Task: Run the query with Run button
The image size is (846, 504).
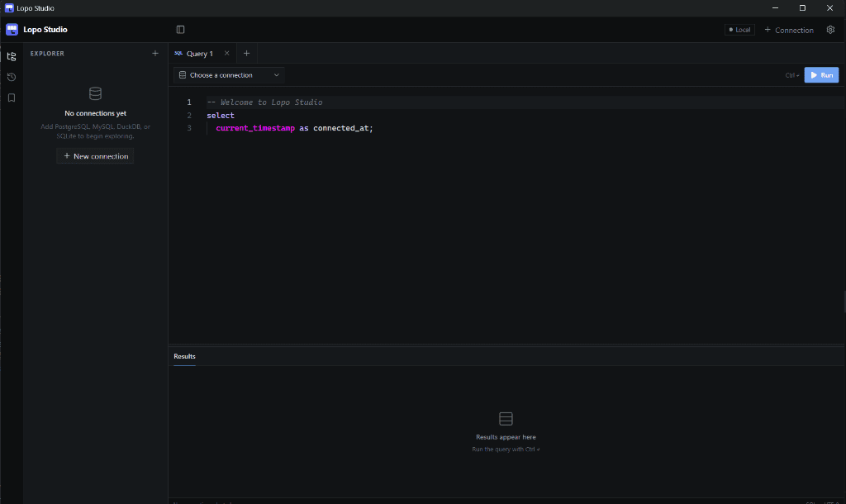Action: (x=821, y=75)
